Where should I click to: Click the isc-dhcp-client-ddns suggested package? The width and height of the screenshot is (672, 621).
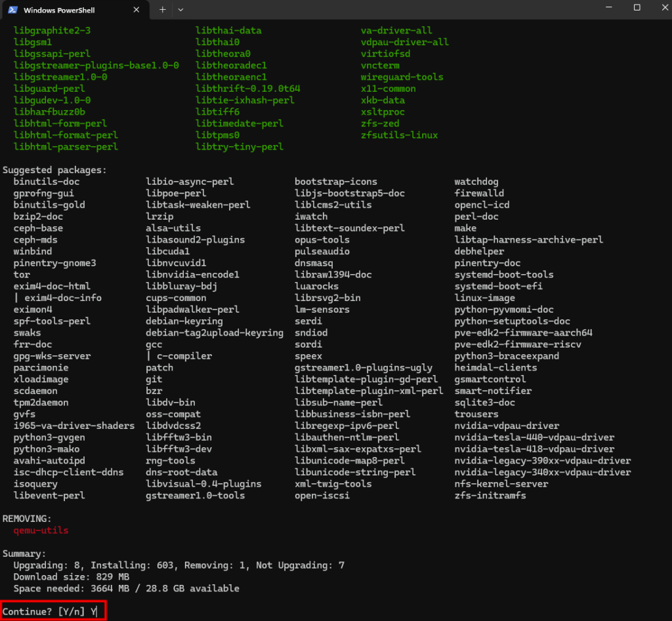click(68, 472)
